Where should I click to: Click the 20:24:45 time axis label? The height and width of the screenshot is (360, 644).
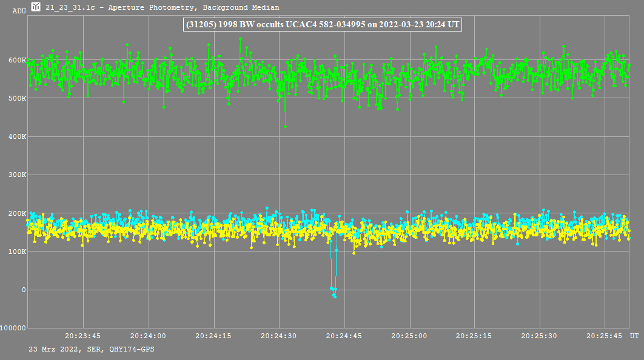344,336
